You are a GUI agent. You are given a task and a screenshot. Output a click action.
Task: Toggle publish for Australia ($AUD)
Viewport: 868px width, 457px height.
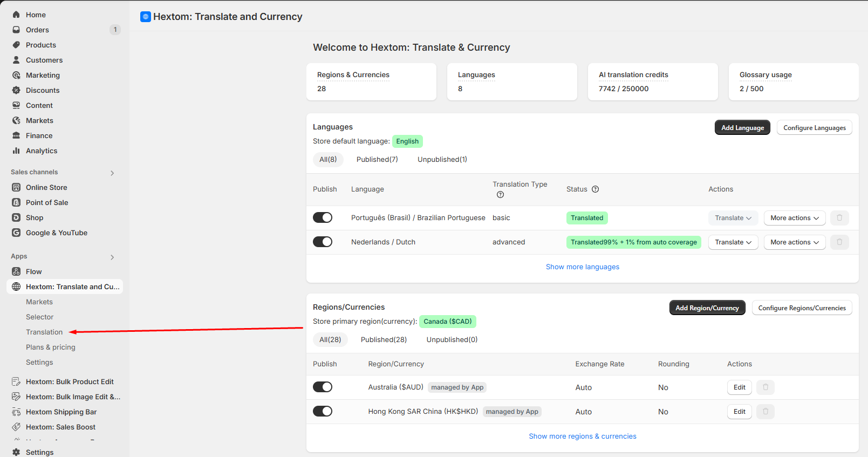coord(323,387)
